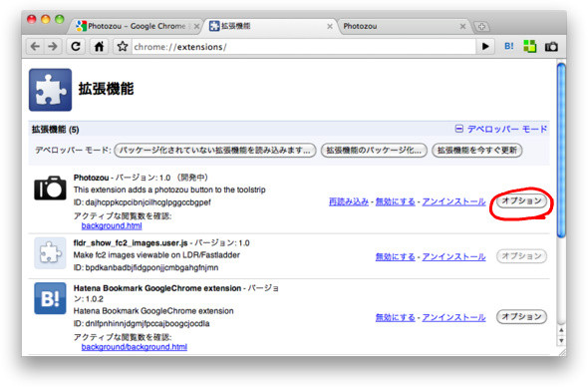
Task: Bookmark this page with the star icon
Action: (x=123, y=47)
